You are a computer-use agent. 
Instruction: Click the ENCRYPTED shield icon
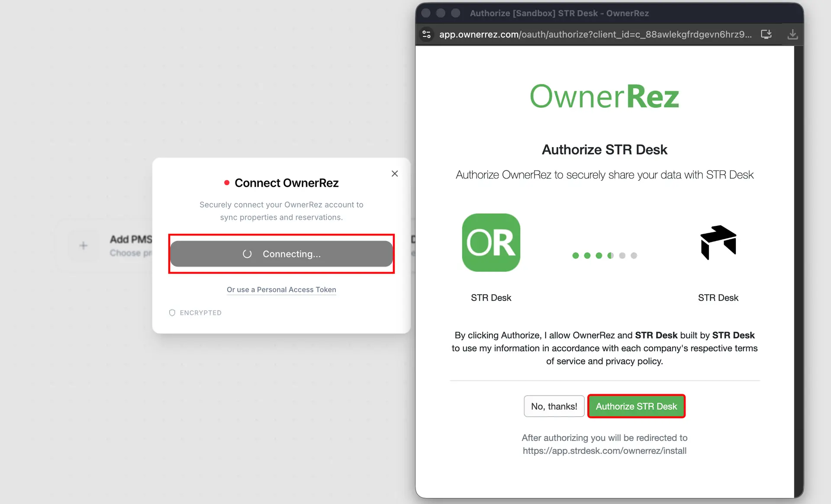172,312
